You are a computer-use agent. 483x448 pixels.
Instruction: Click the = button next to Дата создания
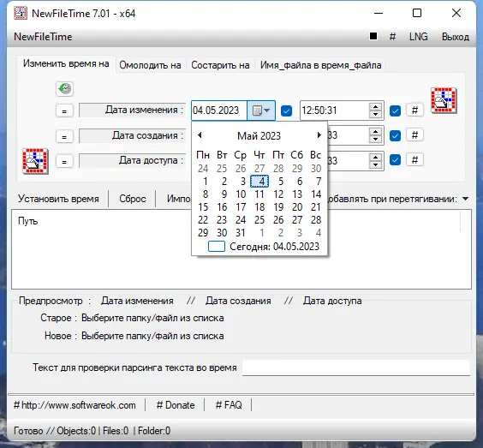[x=64, y=136]
